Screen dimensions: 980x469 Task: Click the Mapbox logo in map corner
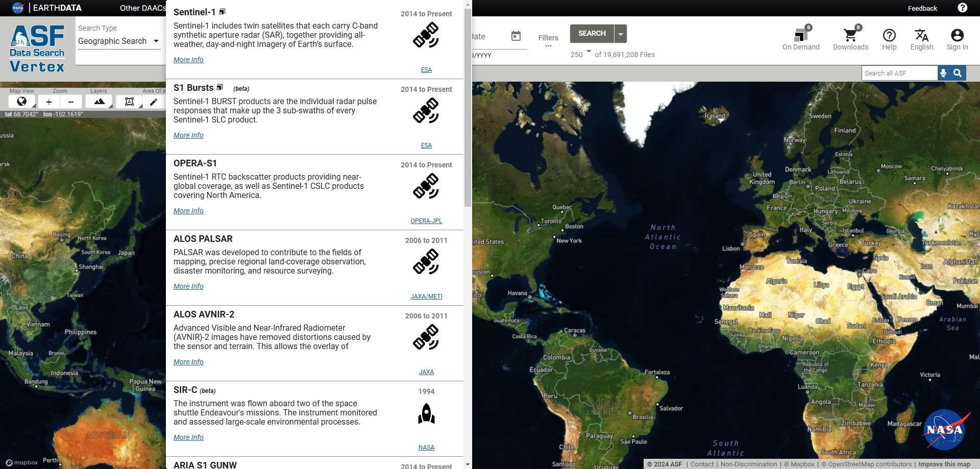pyautogui.click(x=22, y=462)
